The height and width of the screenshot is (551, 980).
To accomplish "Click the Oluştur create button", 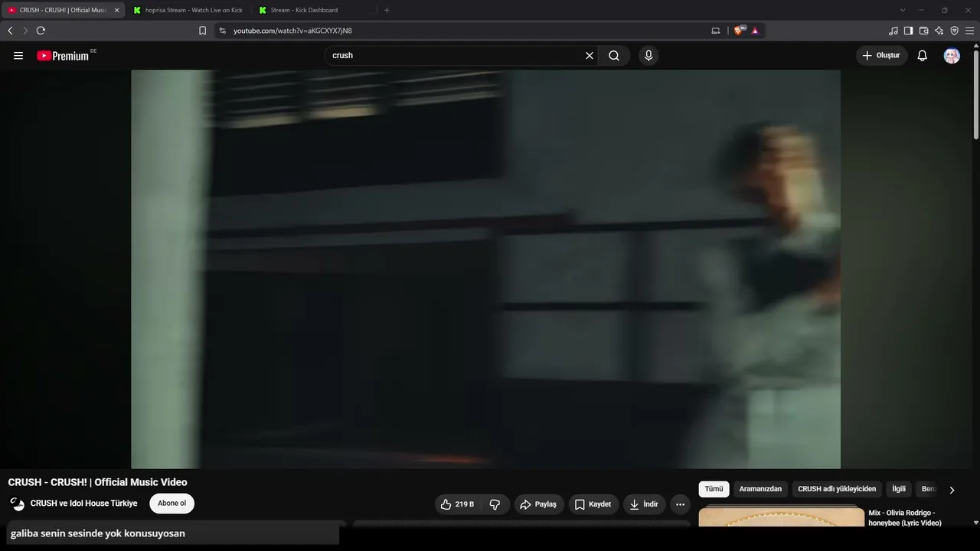I will click(881, 56).
